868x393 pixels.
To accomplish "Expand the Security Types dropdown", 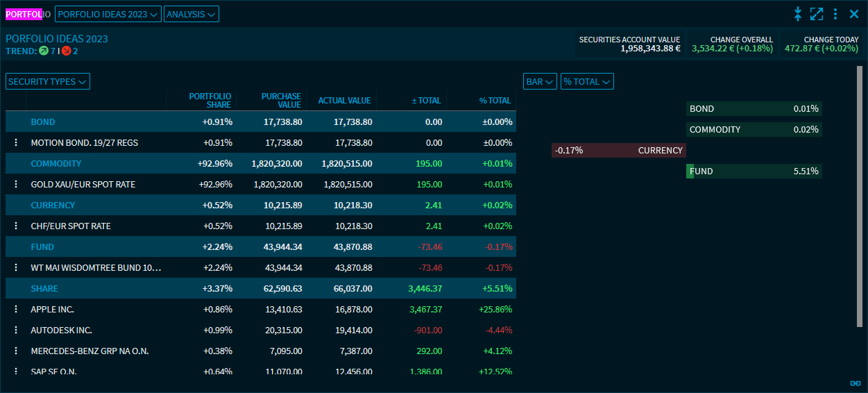I will pyautogui.click(x=48, y=81).
